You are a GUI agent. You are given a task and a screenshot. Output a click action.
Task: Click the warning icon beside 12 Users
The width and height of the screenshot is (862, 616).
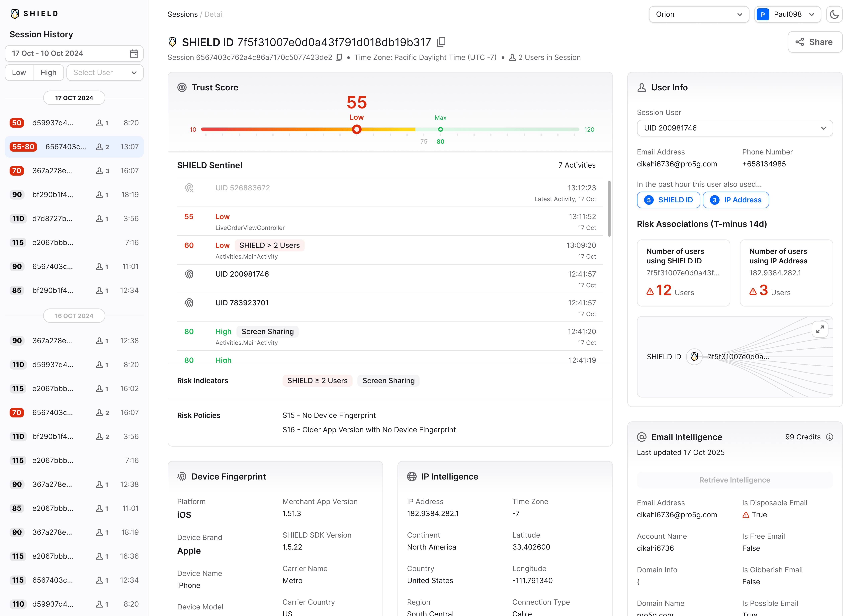[650, 292]
